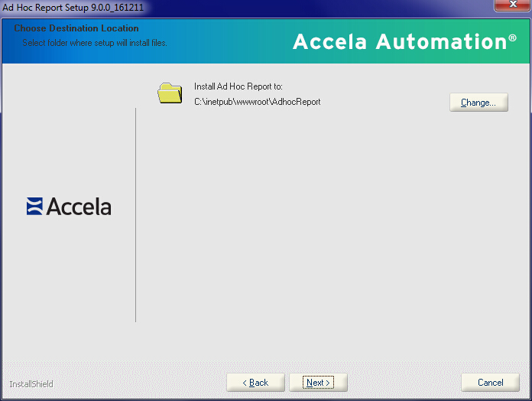Click the C:\inetpub\wwwroot\AdhocReport path text
Screen dimensions: 532x401
257,102
